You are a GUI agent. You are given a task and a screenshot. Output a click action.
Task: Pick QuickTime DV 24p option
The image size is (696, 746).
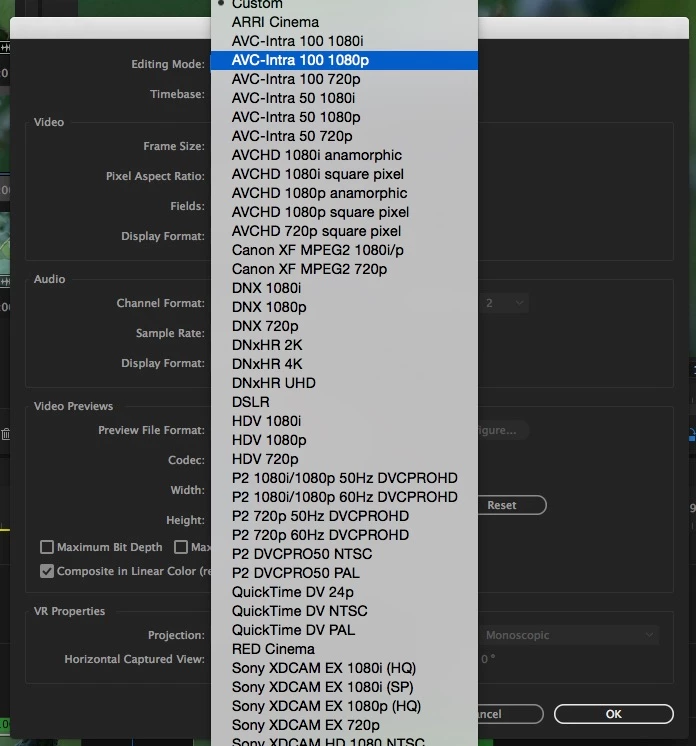344,592
